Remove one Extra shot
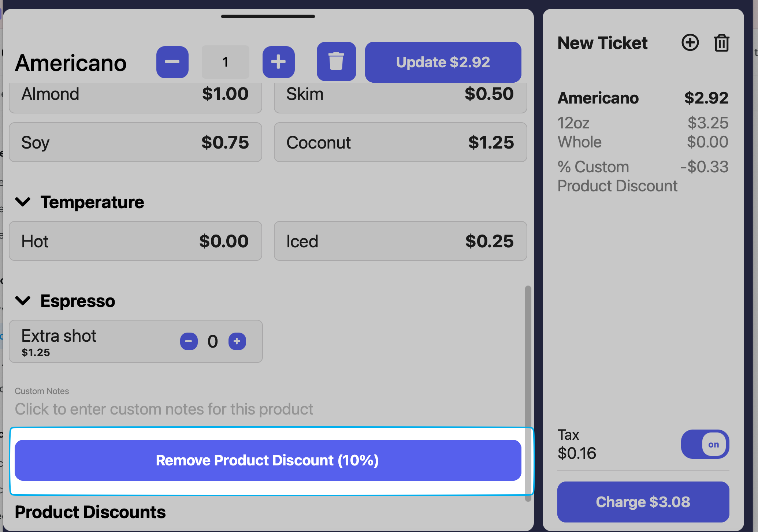This screenshot has width=758, height=532. (x=189, y=341)
